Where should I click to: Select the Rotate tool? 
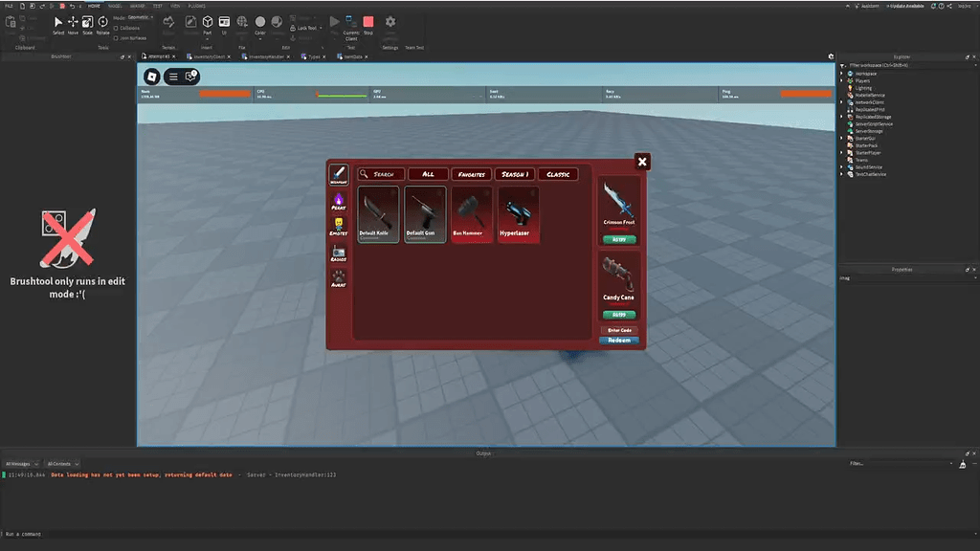tap(103, 21)
